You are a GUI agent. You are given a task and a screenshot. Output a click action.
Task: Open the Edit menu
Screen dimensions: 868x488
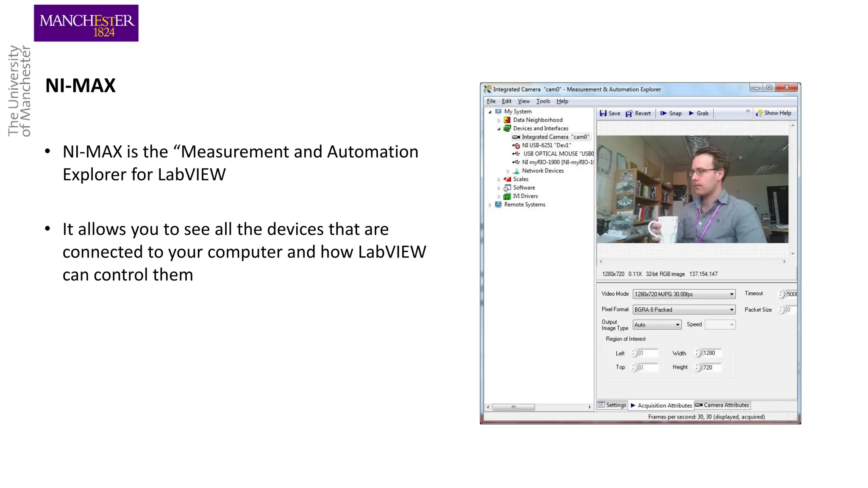(x=506, y=101)
